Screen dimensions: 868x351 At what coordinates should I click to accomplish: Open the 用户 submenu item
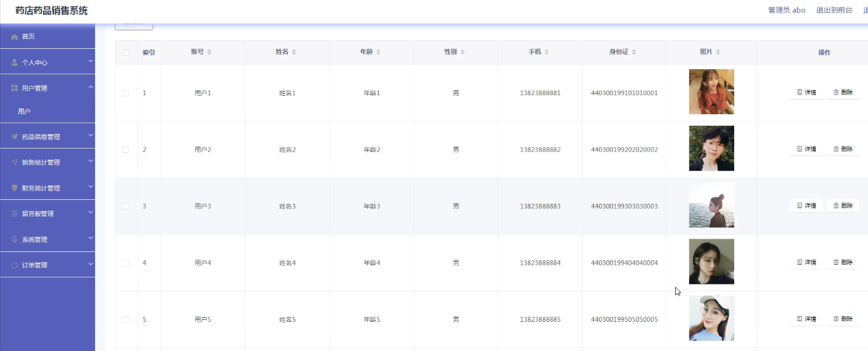point(48,112)
